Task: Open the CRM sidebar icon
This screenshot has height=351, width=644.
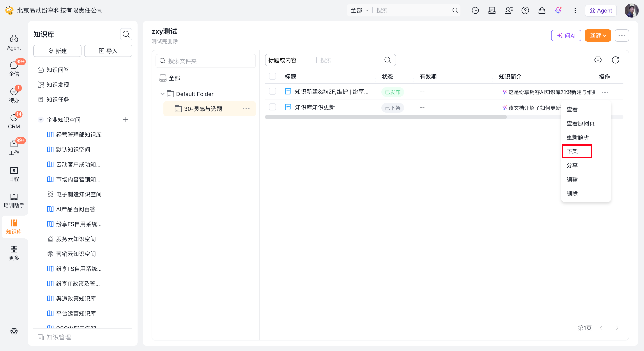Action: click(14, 121)
